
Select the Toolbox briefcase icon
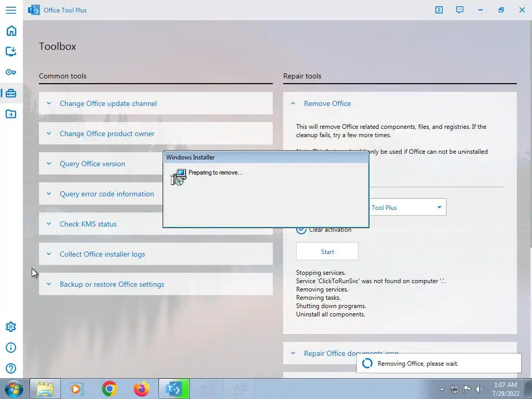(x=11, y=93)
